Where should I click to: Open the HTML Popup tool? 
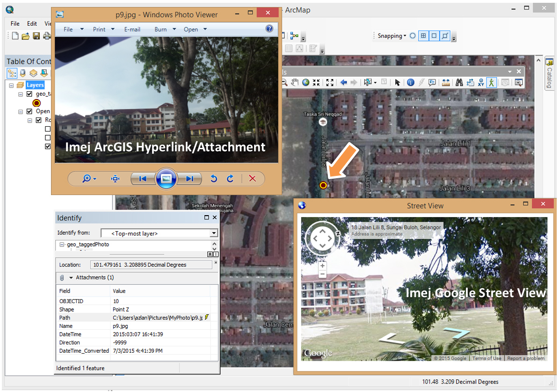tap(432, 82)
